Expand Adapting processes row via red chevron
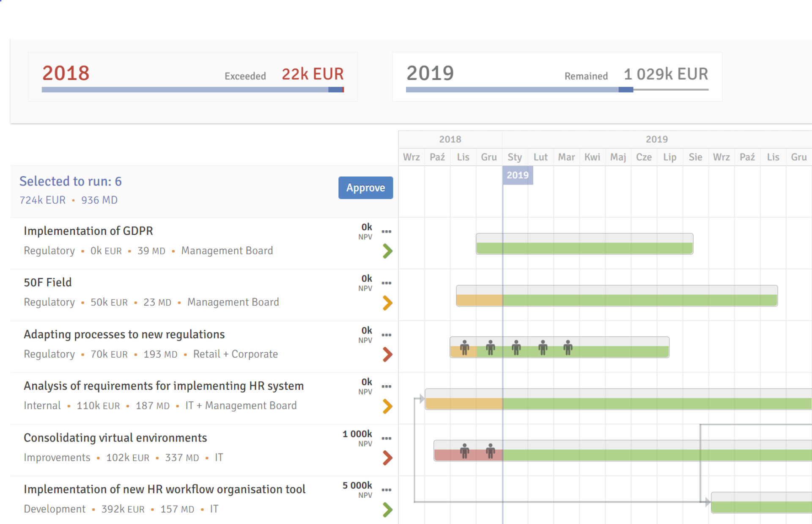The width and height of the screenshot is (812, 524). pos(387,354)
